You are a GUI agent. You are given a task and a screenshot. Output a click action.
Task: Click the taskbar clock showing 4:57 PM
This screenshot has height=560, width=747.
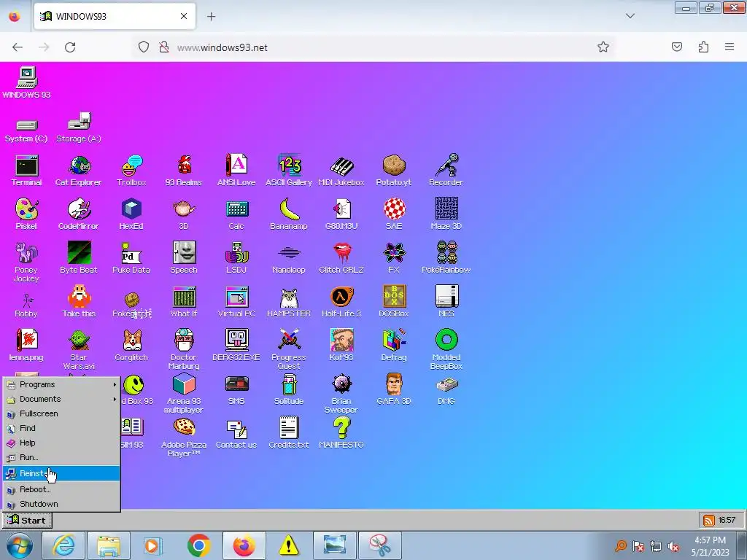[x=710, y=546]
